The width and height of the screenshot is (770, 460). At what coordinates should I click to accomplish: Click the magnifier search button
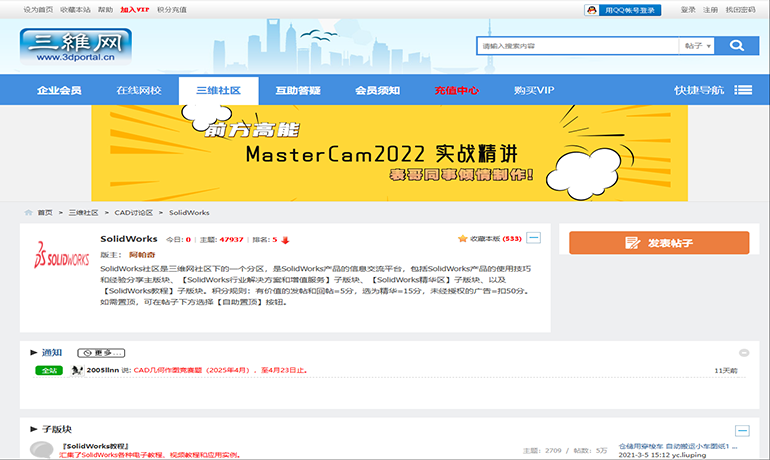click(x=736, y=46)
